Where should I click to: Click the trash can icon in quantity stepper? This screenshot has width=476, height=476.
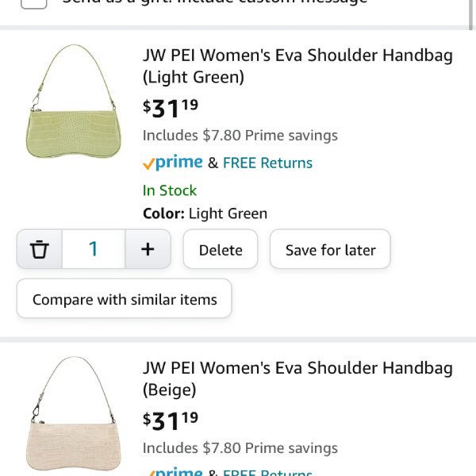pos(40,249)
